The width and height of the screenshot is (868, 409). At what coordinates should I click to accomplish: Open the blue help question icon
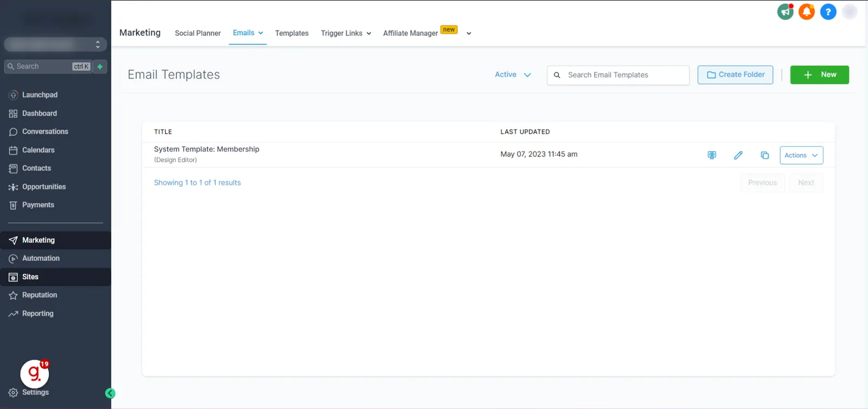[x=828, y=11]
